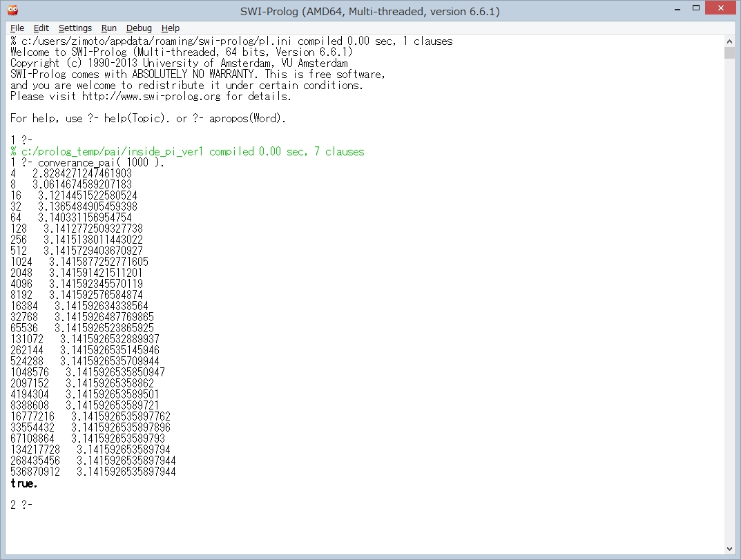Click the row starting with 33554432

[x=90, y=427]
